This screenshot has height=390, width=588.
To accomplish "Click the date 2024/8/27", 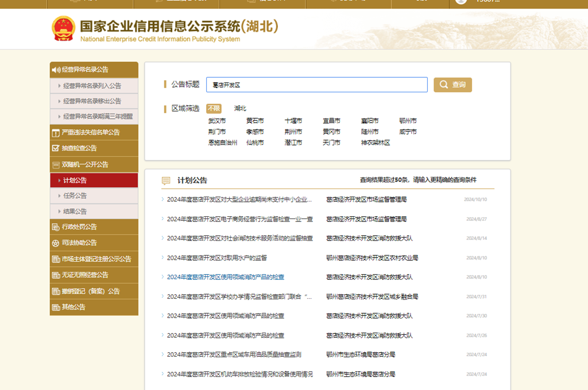I will coord(477,219).
